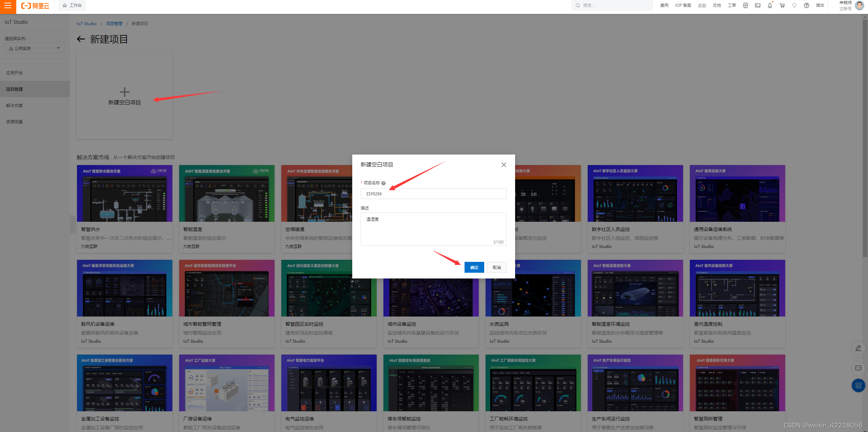Open Cloud Shell terminal icon
This screenshot has width=868, height=432.
pos(757,5)
